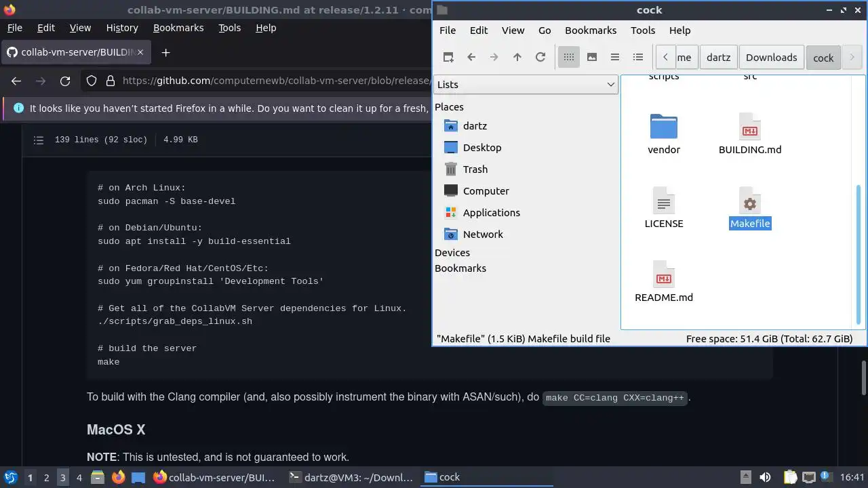Open network status tray icon
This screenshot has width=868, height=488.
[x=808, y=477]
